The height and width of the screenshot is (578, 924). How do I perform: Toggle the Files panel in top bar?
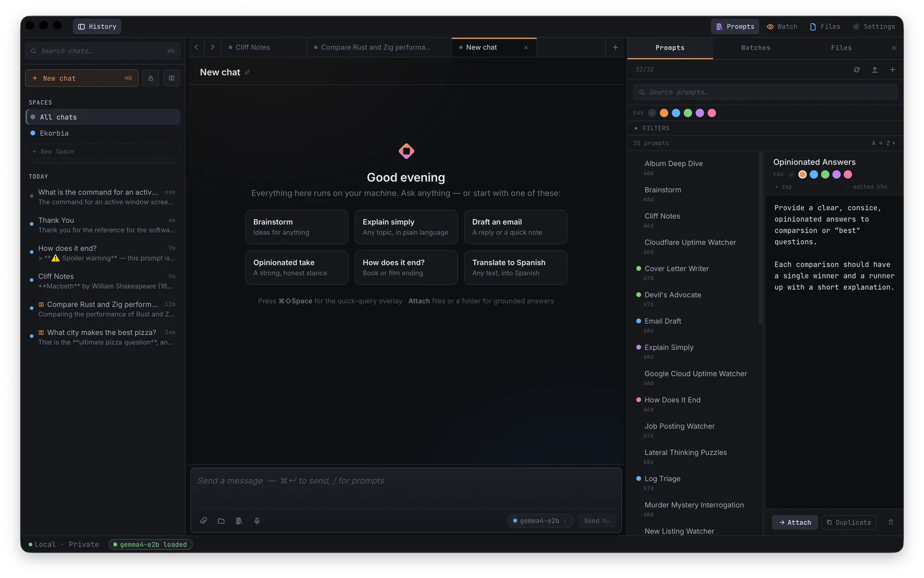click(825, 27)
